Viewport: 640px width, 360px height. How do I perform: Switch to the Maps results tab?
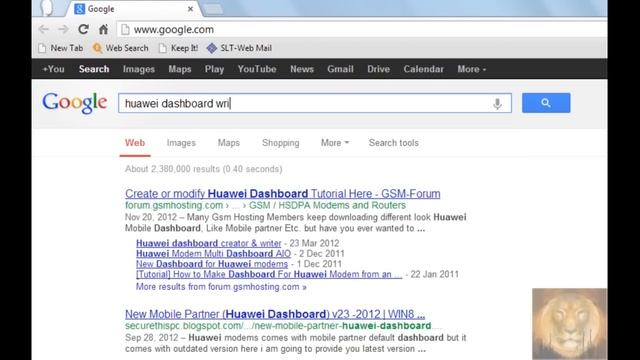[x=229, y=143]
